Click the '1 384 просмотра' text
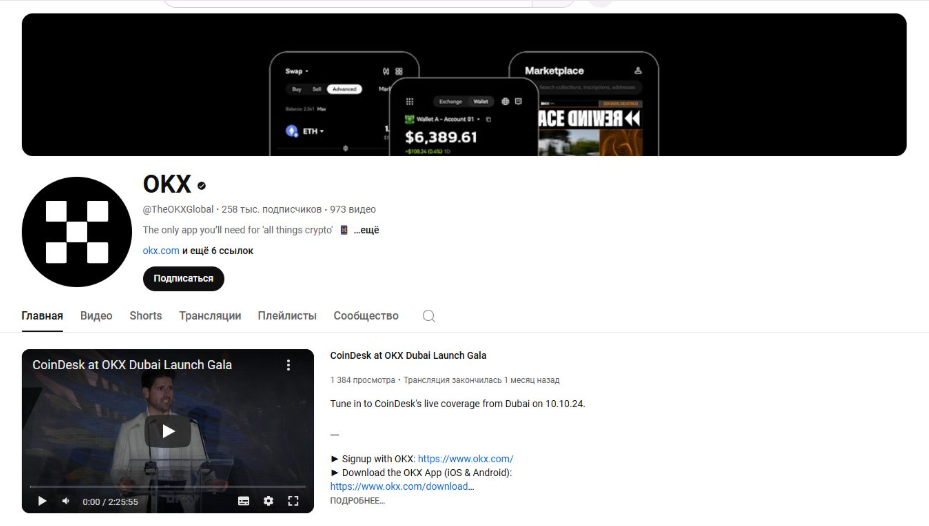 coord(363,380)
